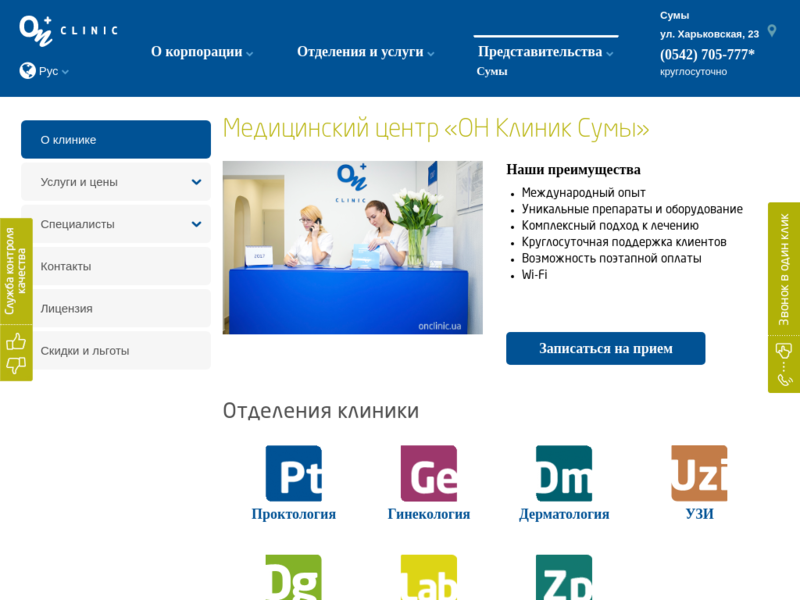Expand the Представительства menu

pos(545,52)
